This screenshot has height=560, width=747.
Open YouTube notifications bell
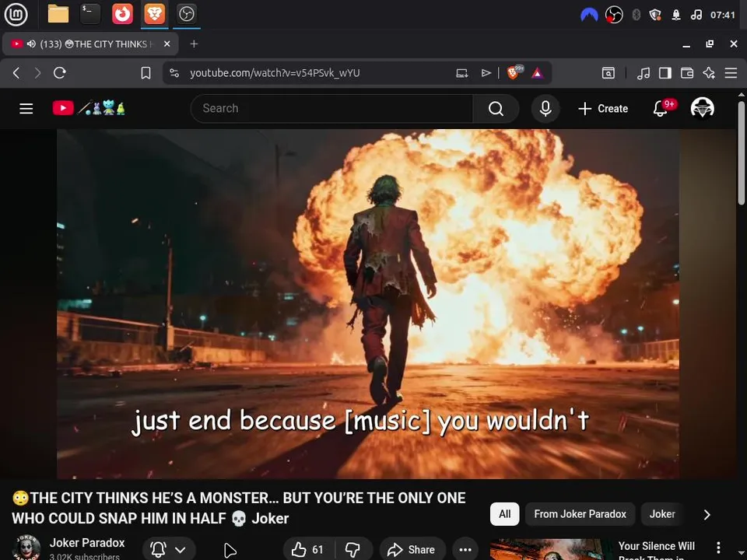click(x=661, y=109)
